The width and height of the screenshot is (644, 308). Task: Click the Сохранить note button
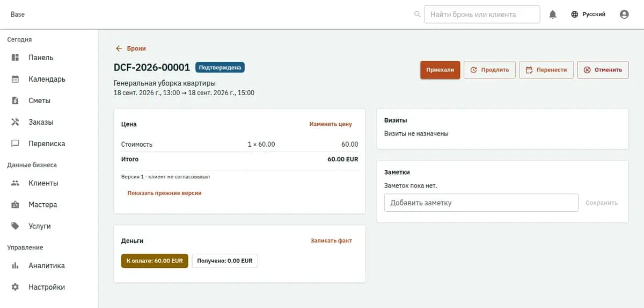(602, 203)
